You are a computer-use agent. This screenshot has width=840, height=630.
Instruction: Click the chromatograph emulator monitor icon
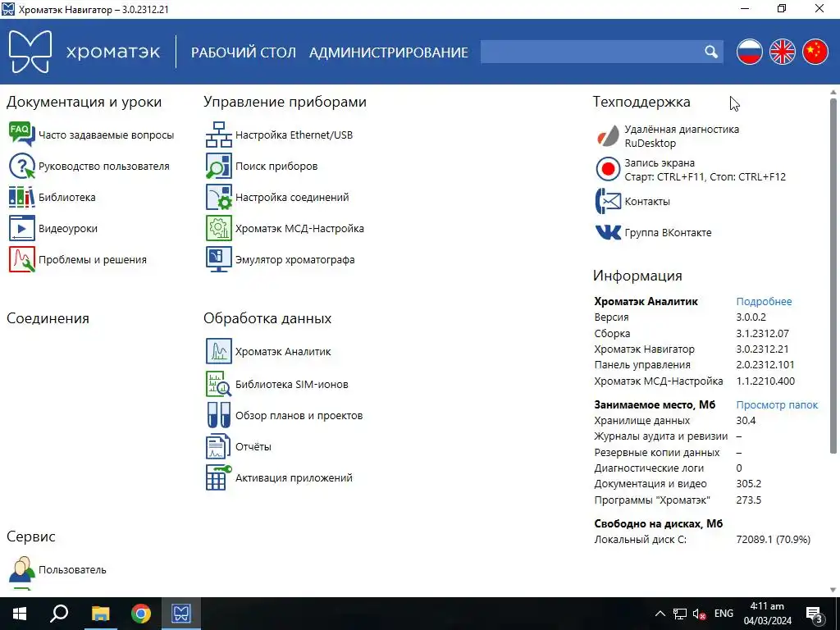point(218,259)
